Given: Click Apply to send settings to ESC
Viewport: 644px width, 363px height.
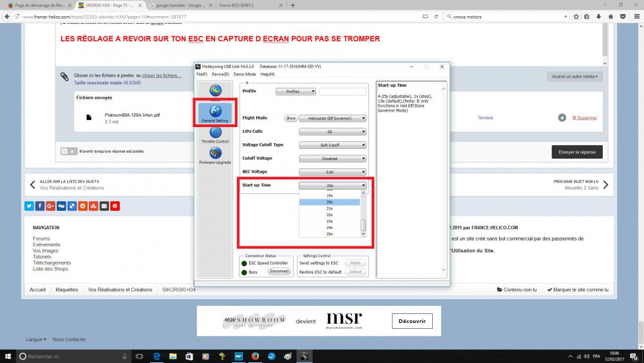Looking at the screenshot, I should [x=355, y=262].
